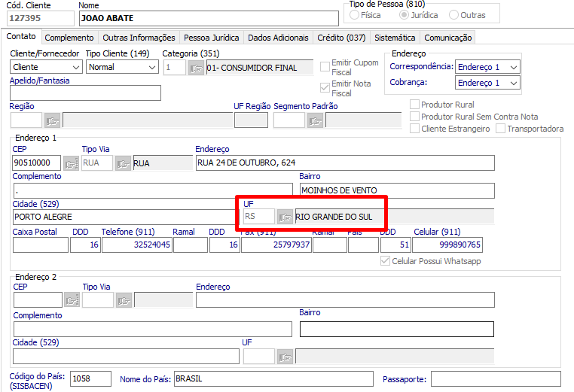Click Código do País field 1058
This screenshot has width=574, height=392.
(x=91, y=379)
